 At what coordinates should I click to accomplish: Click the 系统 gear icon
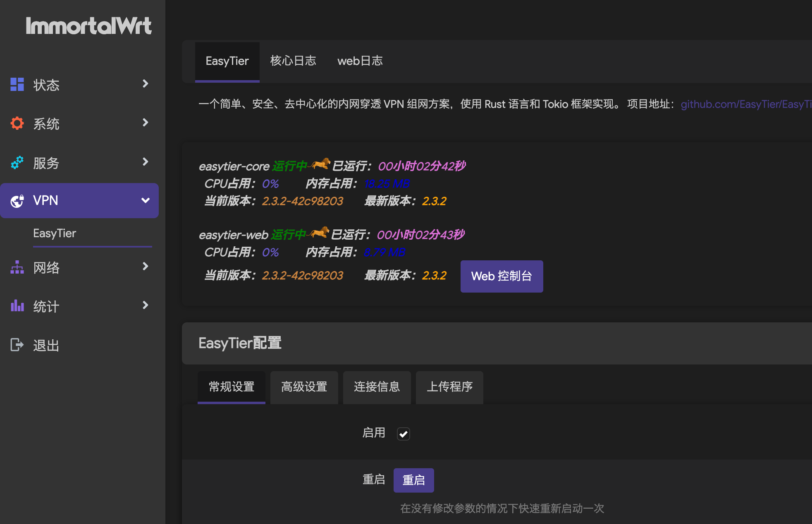pos(17,123)
